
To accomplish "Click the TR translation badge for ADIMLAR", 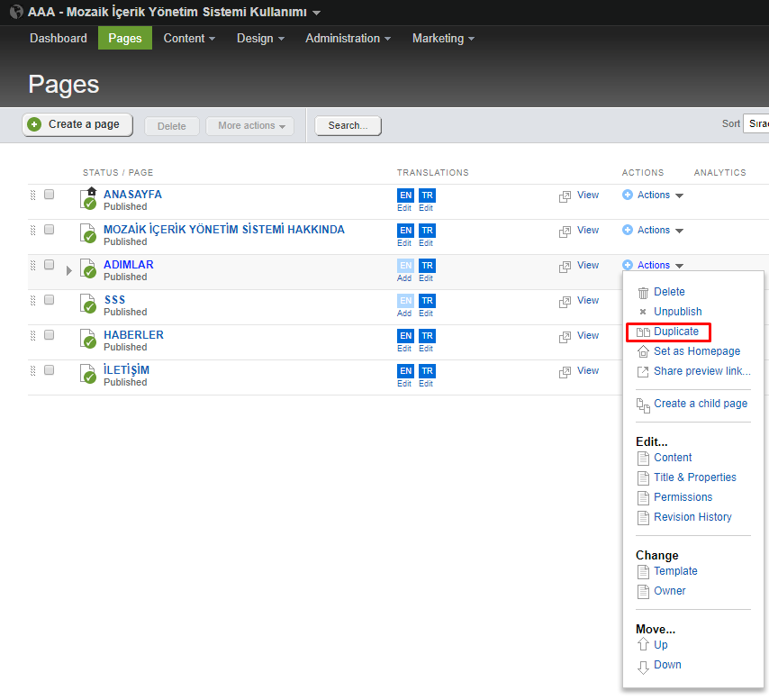I will (x=427, y=266).
